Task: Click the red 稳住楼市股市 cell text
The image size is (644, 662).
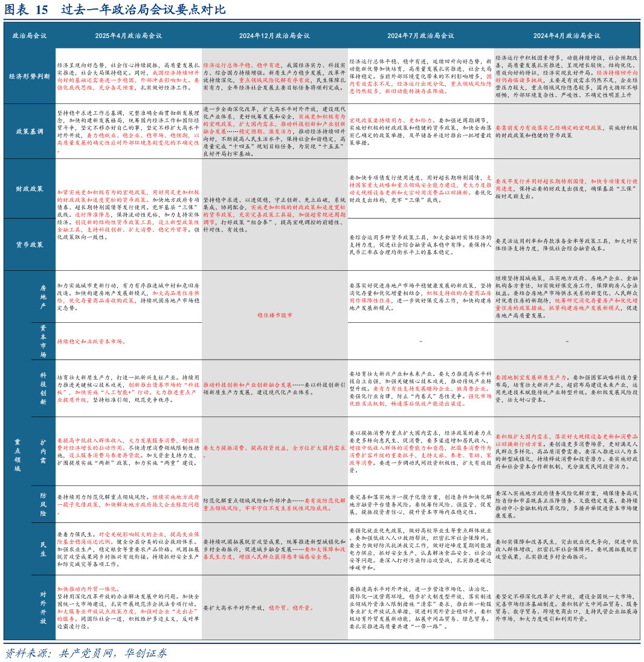Action: 274,316
